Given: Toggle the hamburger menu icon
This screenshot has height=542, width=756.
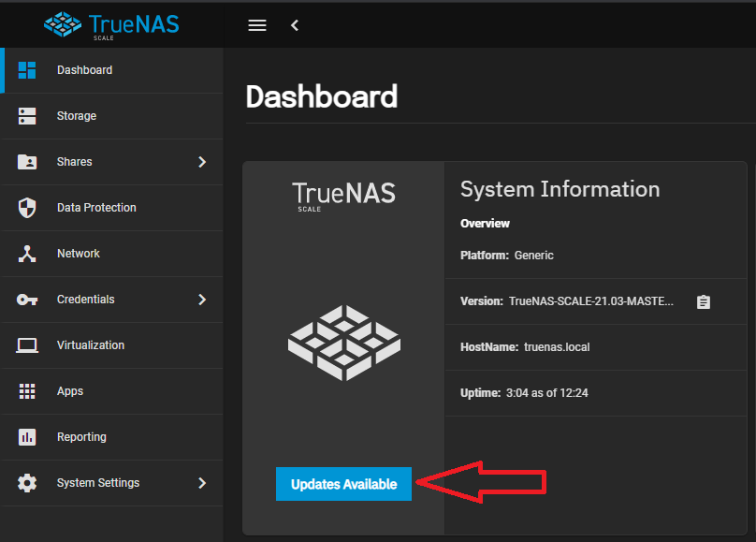Looking at the screenshot, I should click(x=257, y=25).
